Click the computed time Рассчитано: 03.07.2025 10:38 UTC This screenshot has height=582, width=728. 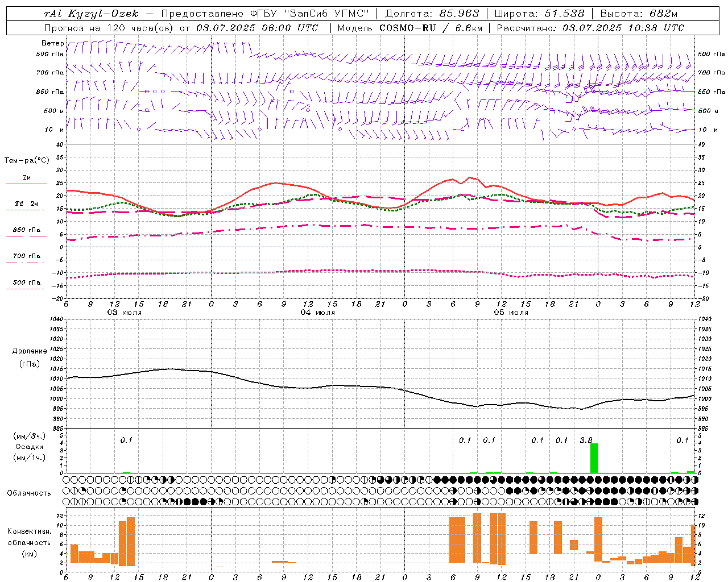(590, 28)
